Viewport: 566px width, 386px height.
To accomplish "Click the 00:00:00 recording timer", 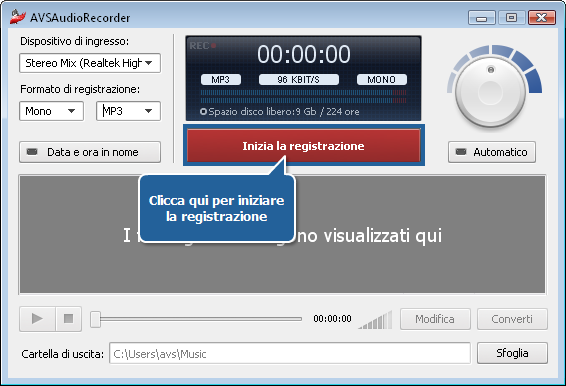I will point(304,54).
